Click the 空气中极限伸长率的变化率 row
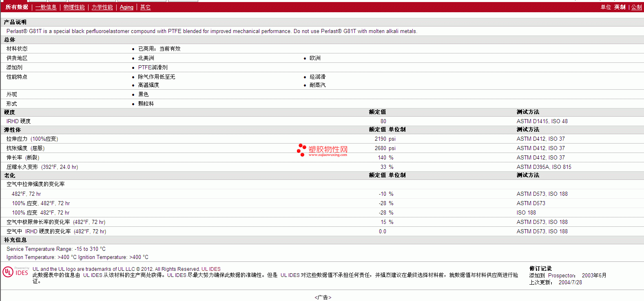 click(x=322, y=222)
